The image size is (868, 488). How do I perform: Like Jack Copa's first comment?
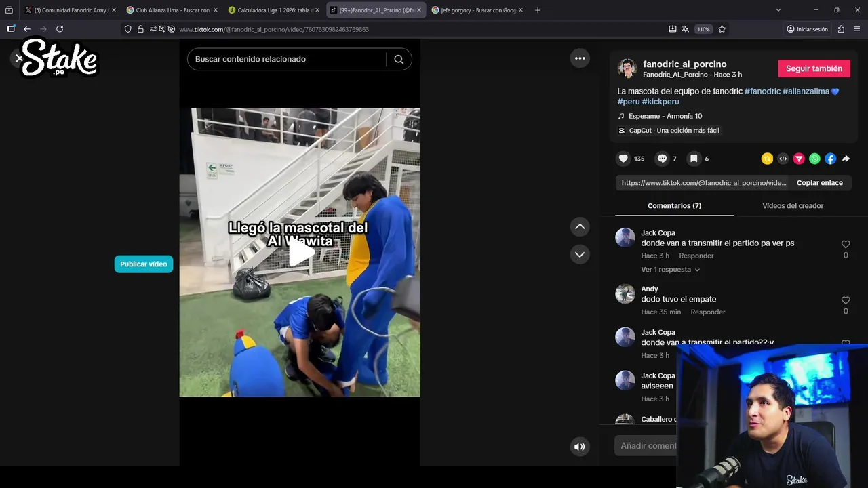point(846,244)
